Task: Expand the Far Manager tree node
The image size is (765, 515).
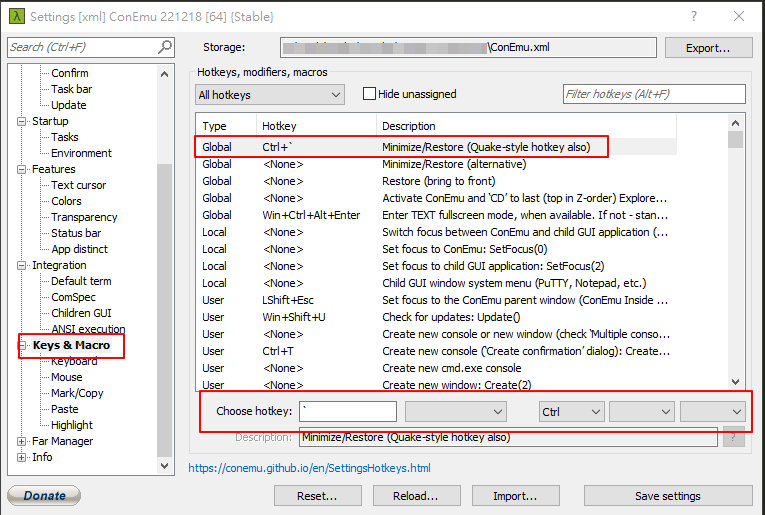Action: point(21,441)
